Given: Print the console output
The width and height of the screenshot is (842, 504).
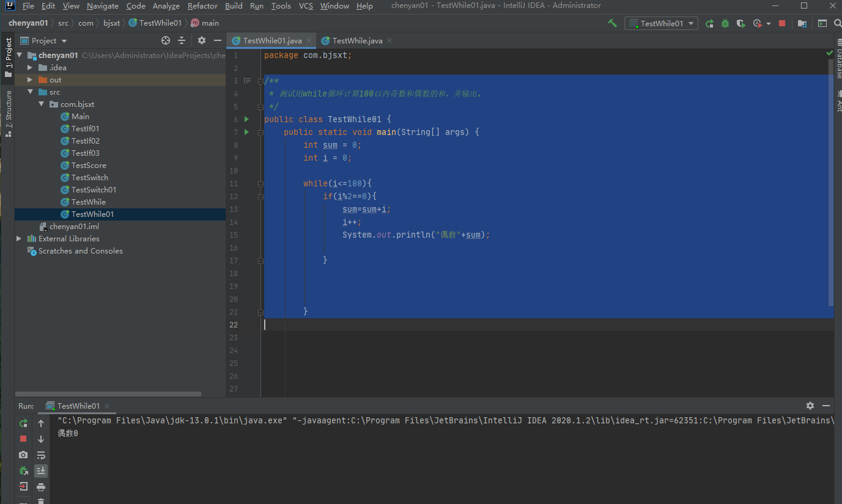Looking at the screenshot, I should [x=41, y=486].
